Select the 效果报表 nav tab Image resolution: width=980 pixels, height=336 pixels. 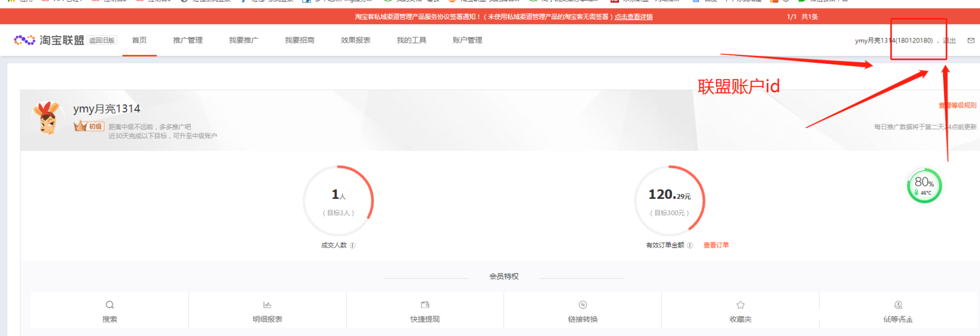pyautogui.click(x=355, y=40)
